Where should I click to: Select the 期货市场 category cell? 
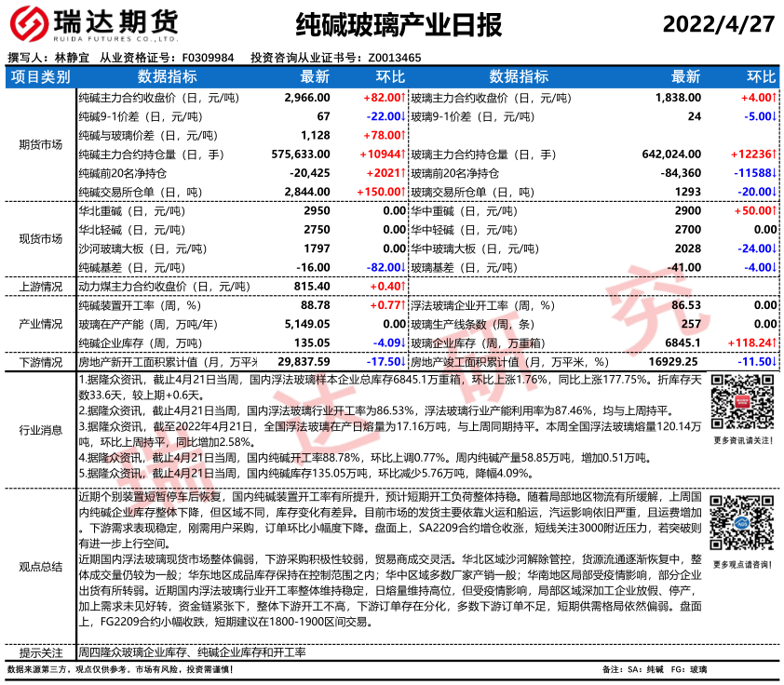pos(40,144)
